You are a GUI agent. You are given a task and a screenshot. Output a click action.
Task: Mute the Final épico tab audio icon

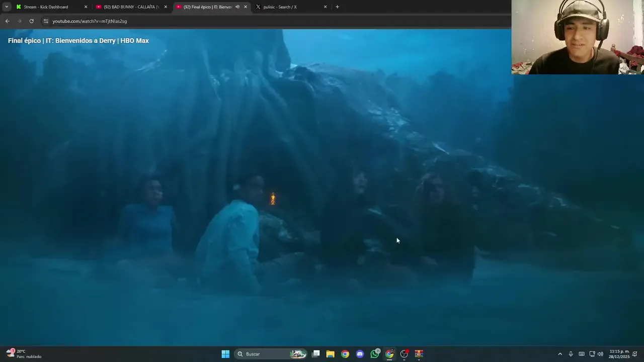point(237,7)
